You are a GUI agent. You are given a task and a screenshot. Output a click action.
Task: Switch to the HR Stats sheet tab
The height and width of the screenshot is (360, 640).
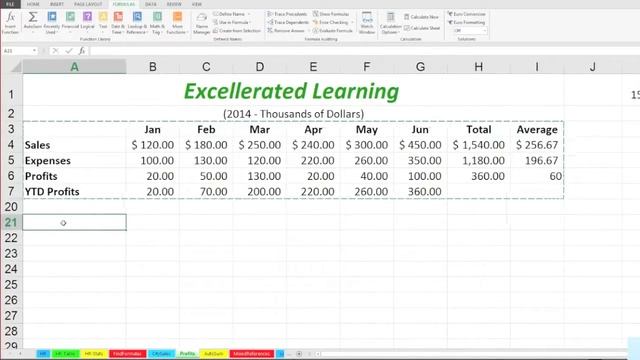93,354
